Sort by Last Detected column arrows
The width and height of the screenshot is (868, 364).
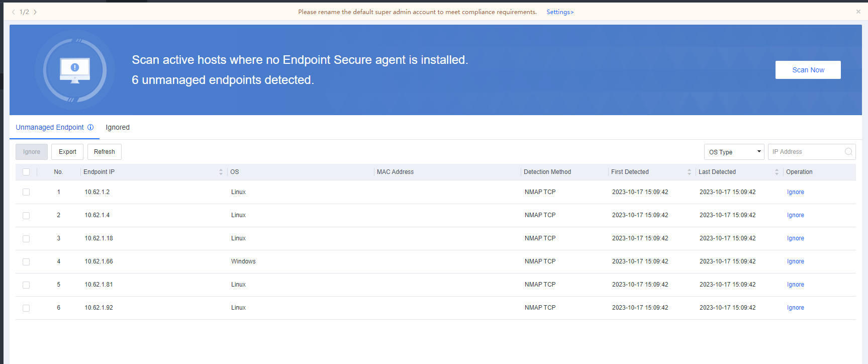pos(777,172)
